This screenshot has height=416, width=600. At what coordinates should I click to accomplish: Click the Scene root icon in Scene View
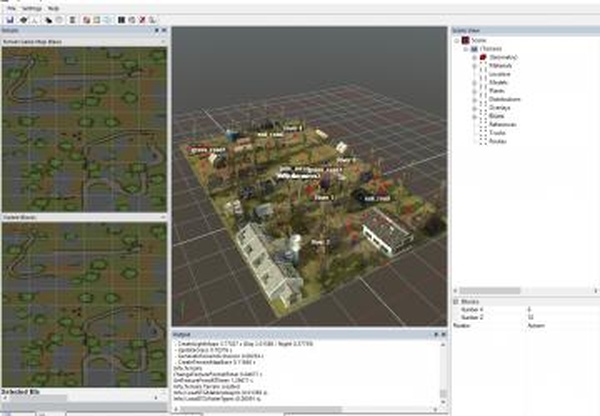[x=466, y=39]
